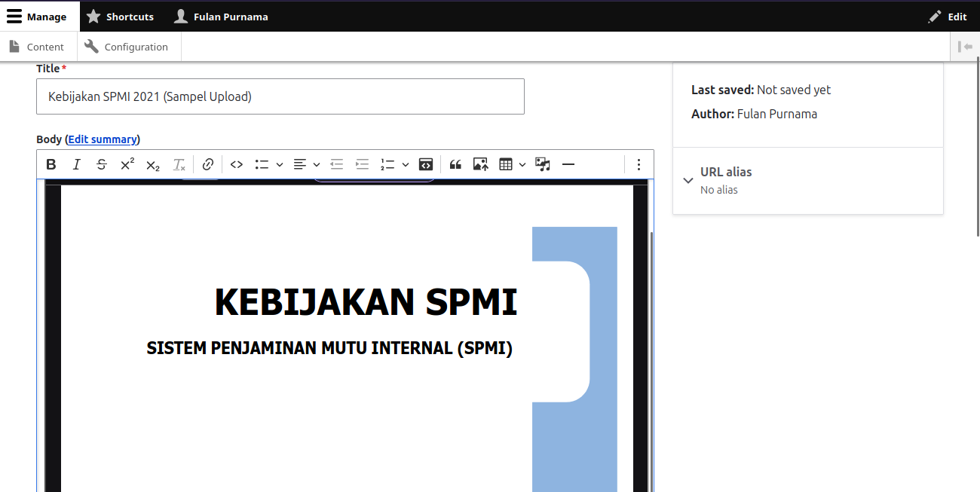Open the table dropdown arrow
Image resolution: width=980 pixels, height=492 pixels.
tap(522, 164)
